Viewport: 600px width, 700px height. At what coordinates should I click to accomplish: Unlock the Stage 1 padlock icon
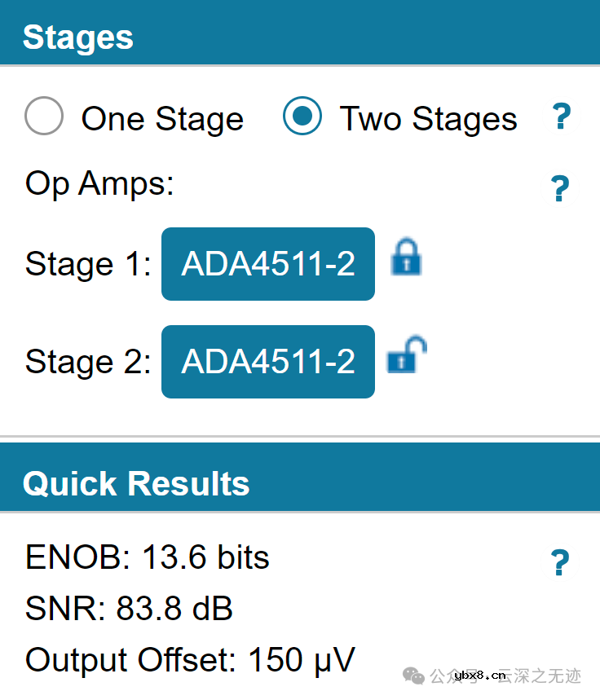click(406, 257)
